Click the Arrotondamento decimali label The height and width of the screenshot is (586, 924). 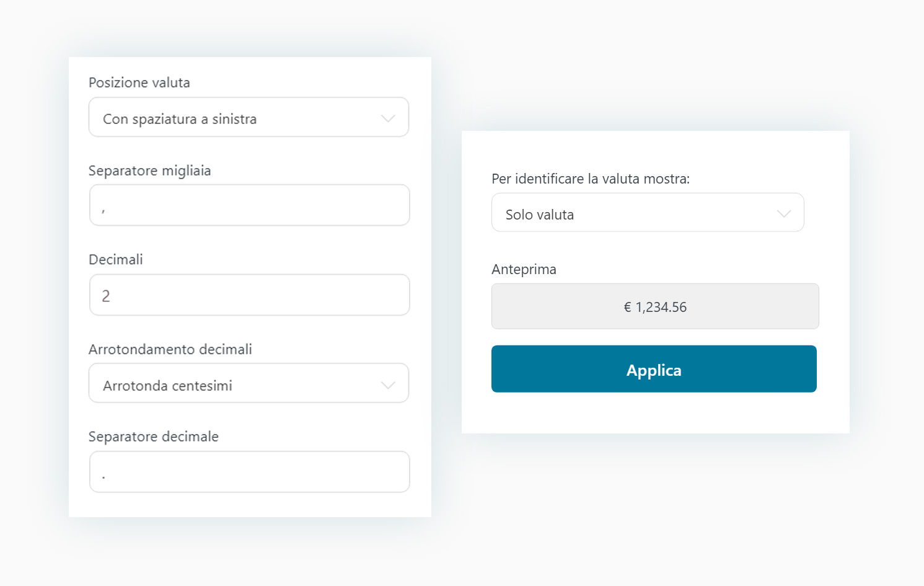coord(170,349)
